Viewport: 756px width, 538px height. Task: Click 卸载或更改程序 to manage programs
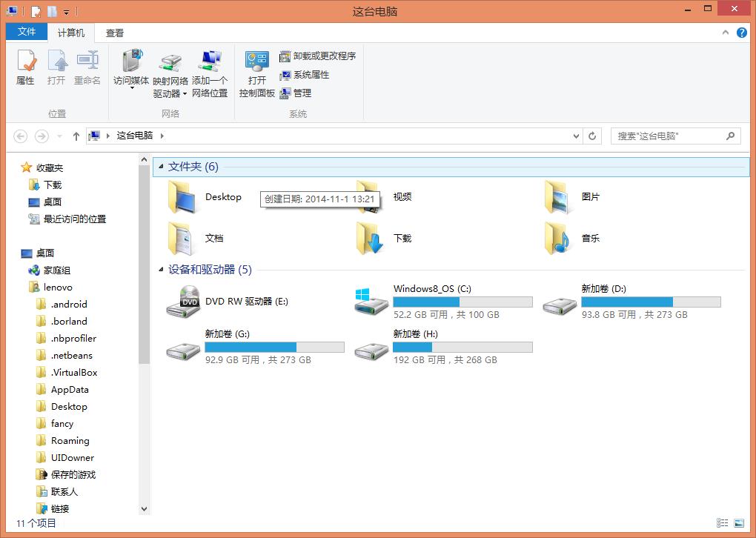(319, 56)
